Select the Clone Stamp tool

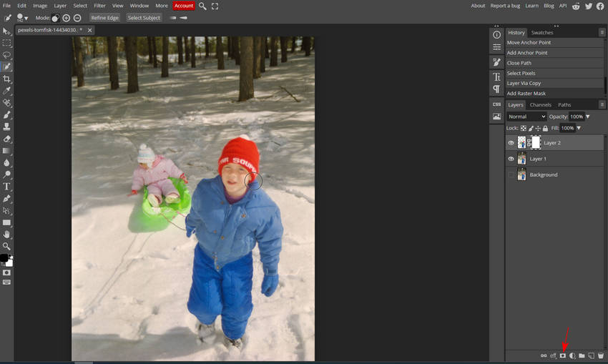click(6, 127)
